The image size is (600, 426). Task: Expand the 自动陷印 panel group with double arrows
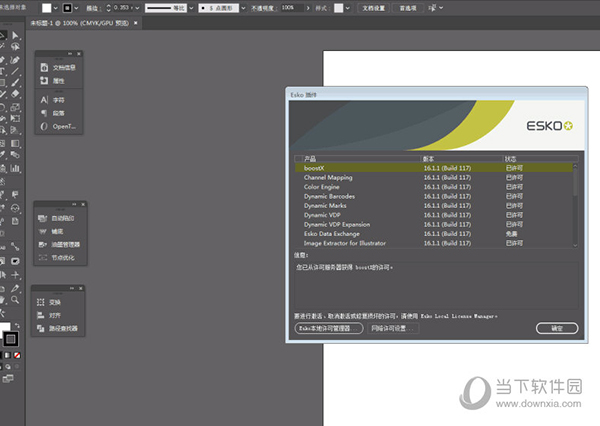click(x=74, y=204)
